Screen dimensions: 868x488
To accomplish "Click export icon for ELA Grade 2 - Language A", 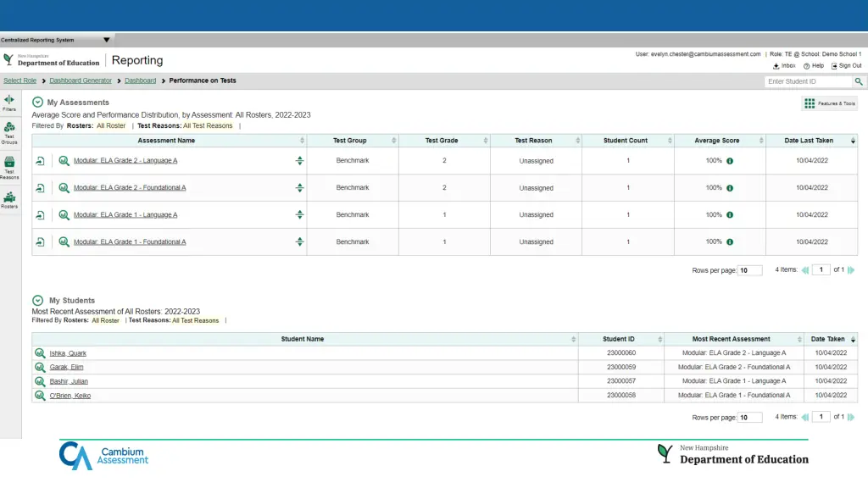I will pyautogui.click(x=41, y=161).
